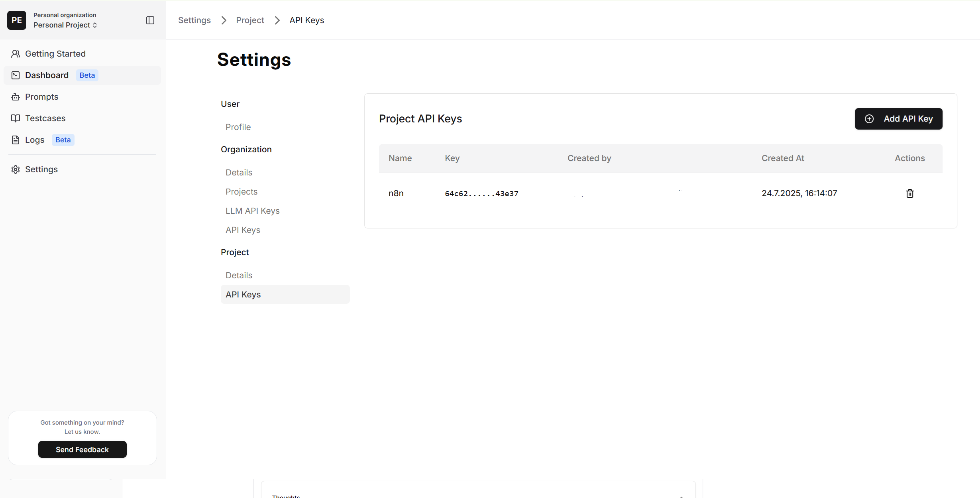Click the Created by column header
This screenshot has width=980, height=498.
pyautogui.click(x=589, y=158)
